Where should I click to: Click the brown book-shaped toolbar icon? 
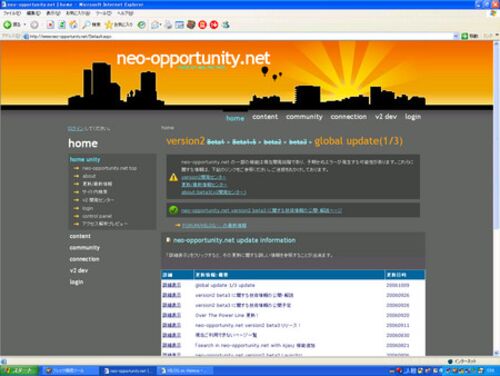tap(191, 25)
